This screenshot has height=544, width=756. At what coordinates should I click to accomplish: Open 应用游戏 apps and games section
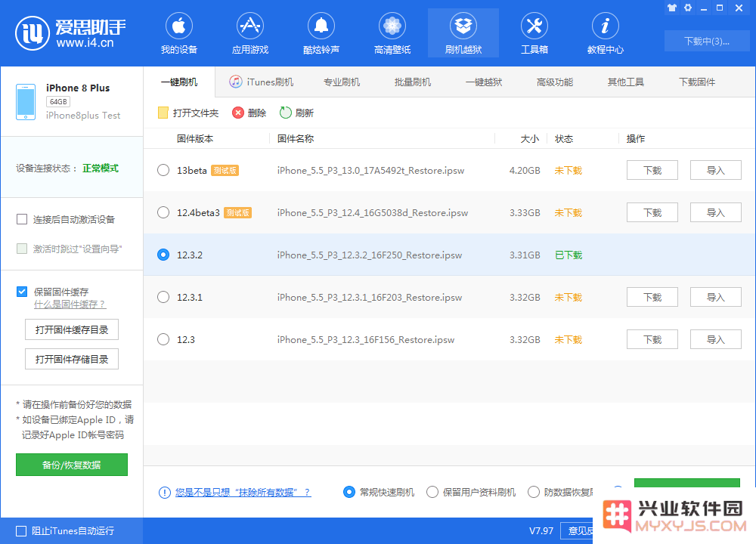click(x=249, y=33)
